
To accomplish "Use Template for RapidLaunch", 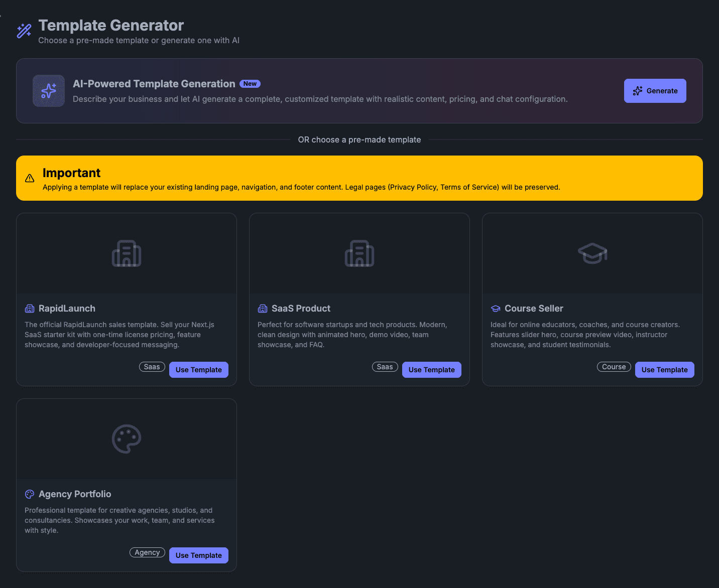I will point(198,370).
